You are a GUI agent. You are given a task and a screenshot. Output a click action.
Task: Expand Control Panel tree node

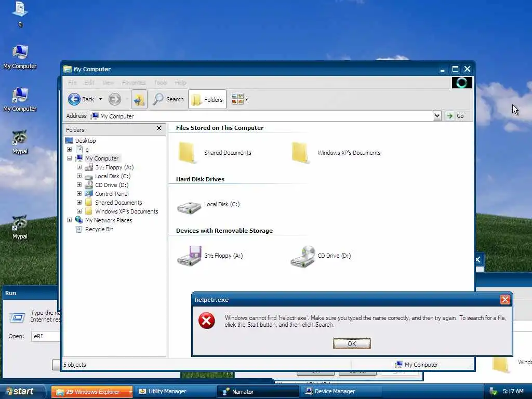coord(79,194)
